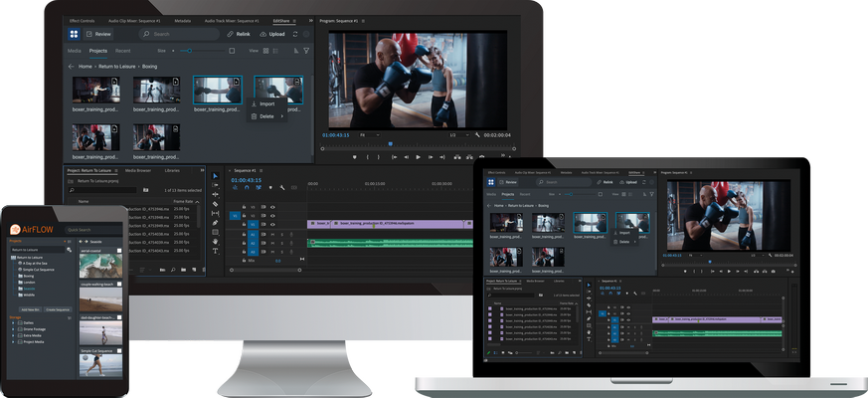Click the Frame Rate sort arrow in monitor's Project panel

click(197, 202)
